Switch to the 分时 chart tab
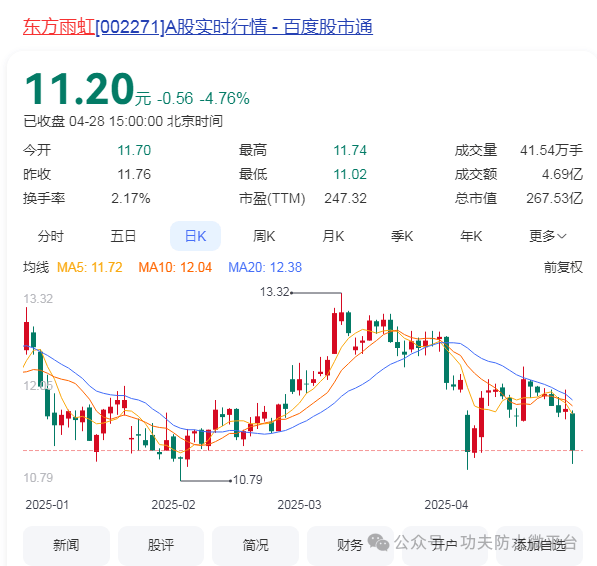The image size is (597, 566). click(51, 236)
